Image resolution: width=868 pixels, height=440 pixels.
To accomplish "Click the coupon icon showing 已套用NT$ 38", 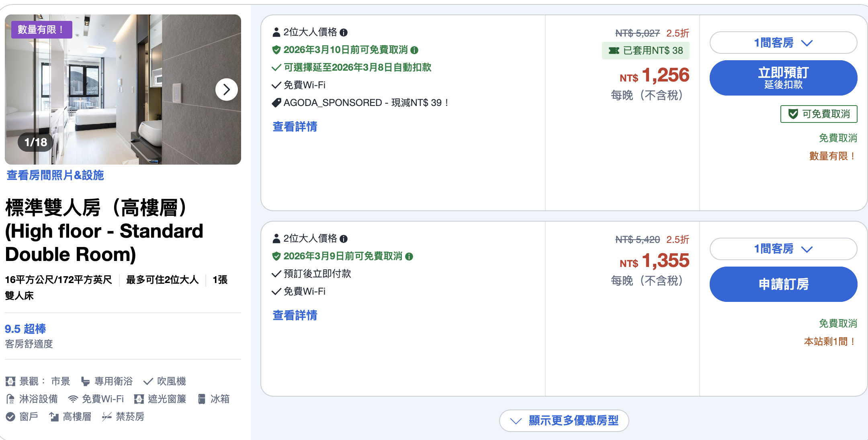I will [x=613, y=51].
